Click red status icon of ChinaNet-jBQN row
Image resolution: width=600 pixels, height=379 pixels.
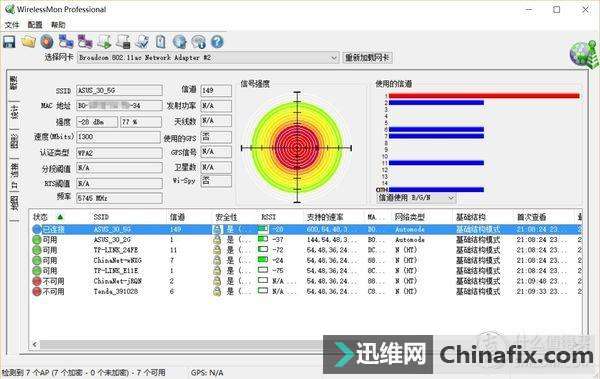click(x=37, y=281)
